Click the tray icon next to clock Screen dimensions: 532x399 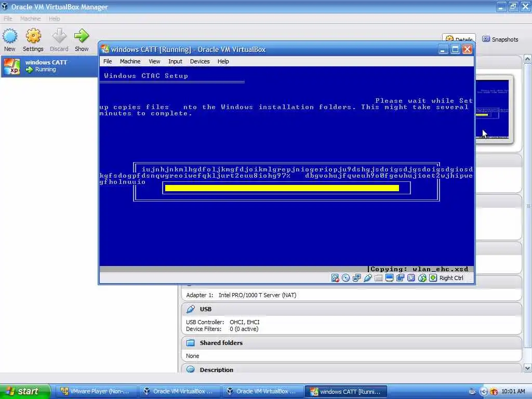click(x=494, y=392)
